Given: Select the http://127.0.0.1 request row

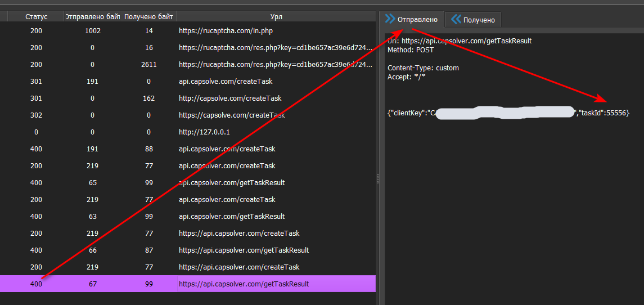Looking at the screenshot, I should coord(204,132).
